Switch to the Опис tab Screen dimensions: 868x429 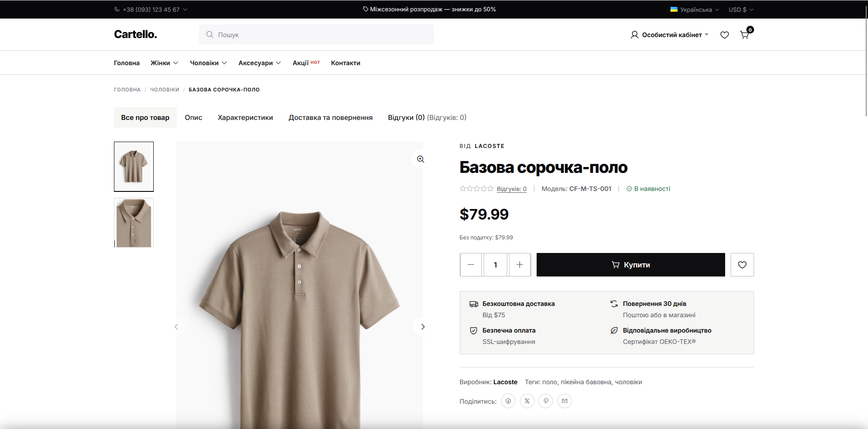point(193,118)
